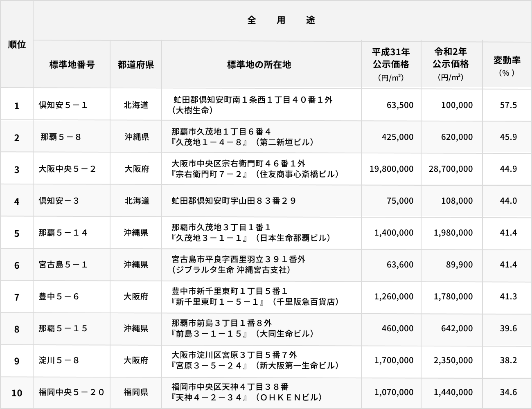The image size is (532, 409).
Task: Select the 57.5 change rate cell
Action: [x=508, y=105]
